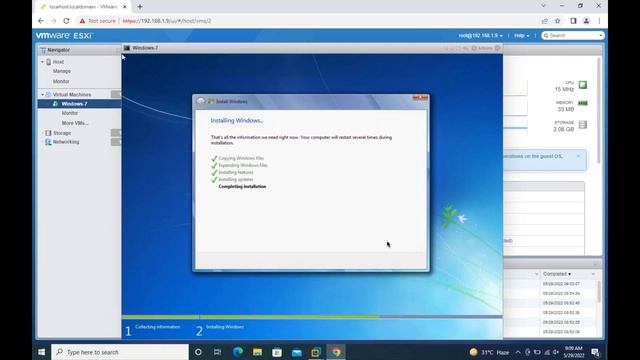The width and height of the screenshot is (640, 360).
Task: Click the taskbar clock showing 9:09 AM
Action: point(573,352)
